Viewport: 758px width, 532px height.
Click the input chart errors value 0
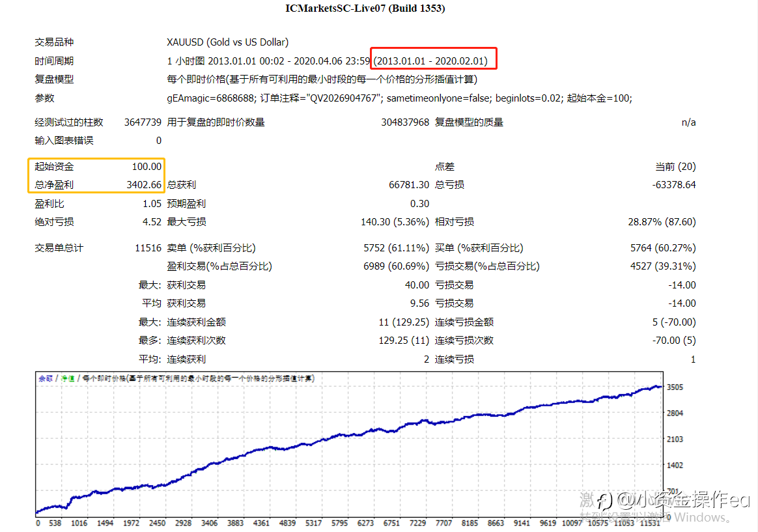(x=158, y=141)
